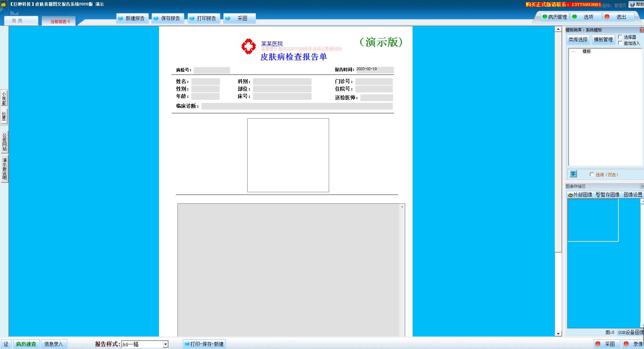
Task: Click the 送检医师 referring doctor field
Action: coord(377,98)
